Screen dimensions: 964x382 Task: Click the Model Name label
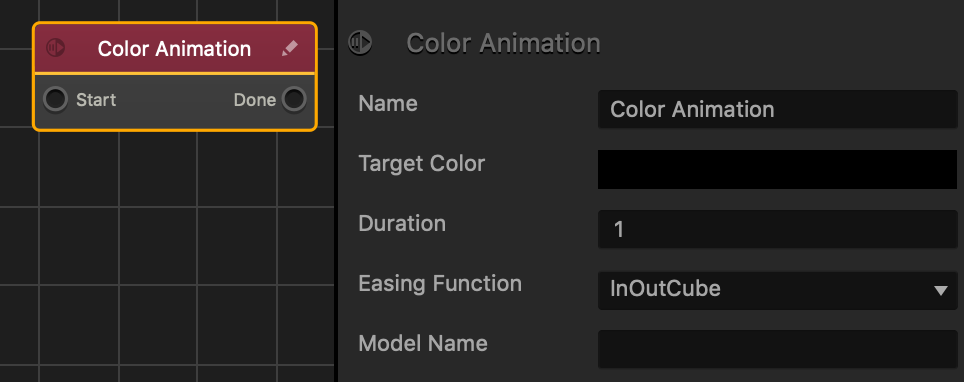tap(423, 343)
